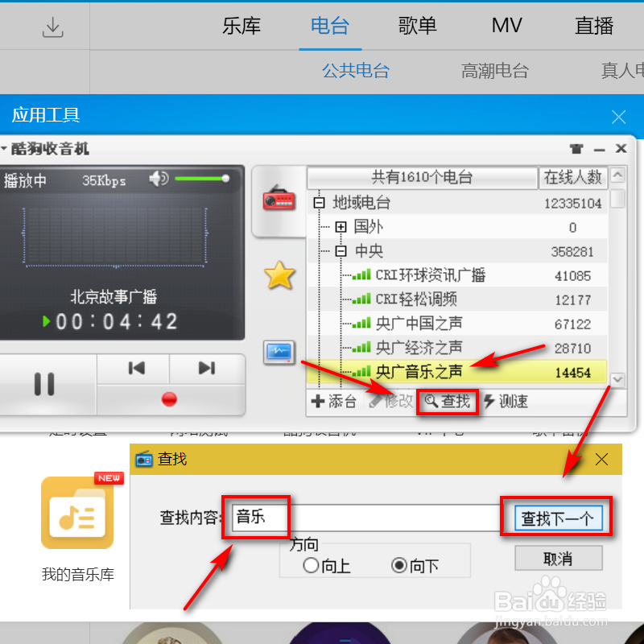
Task: Collapse the 中央 tree node
Action: (x=341, y=251)
